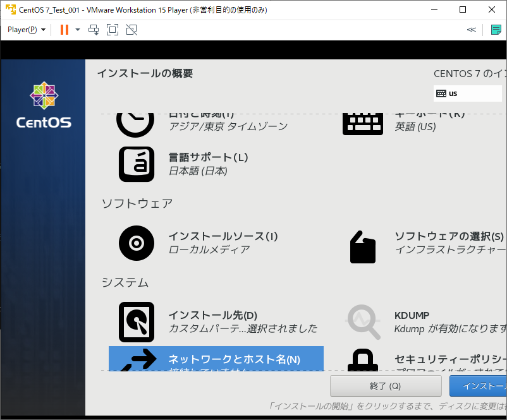Click the text "ローカルメディア"
The image size is (507, 420).
(209, 249)
